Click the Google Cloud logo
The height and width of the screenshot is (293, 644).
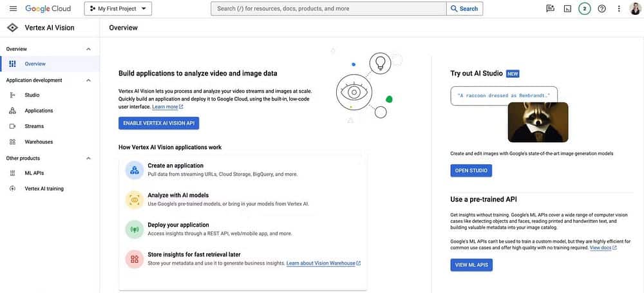(x=48, y=8)
